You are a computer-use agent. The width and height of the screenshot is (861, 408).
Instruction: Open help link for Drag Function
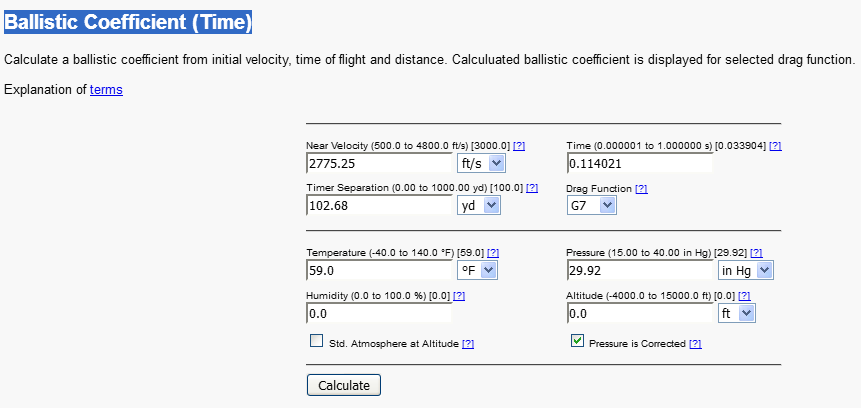(x=641, y=188)
